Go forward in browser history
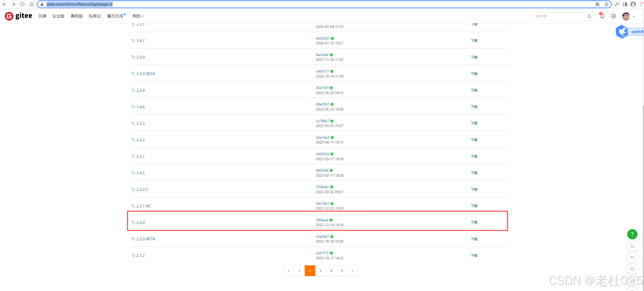Image resolution: width=644 pixels, height=291 pixels. [x=13, y=4]
